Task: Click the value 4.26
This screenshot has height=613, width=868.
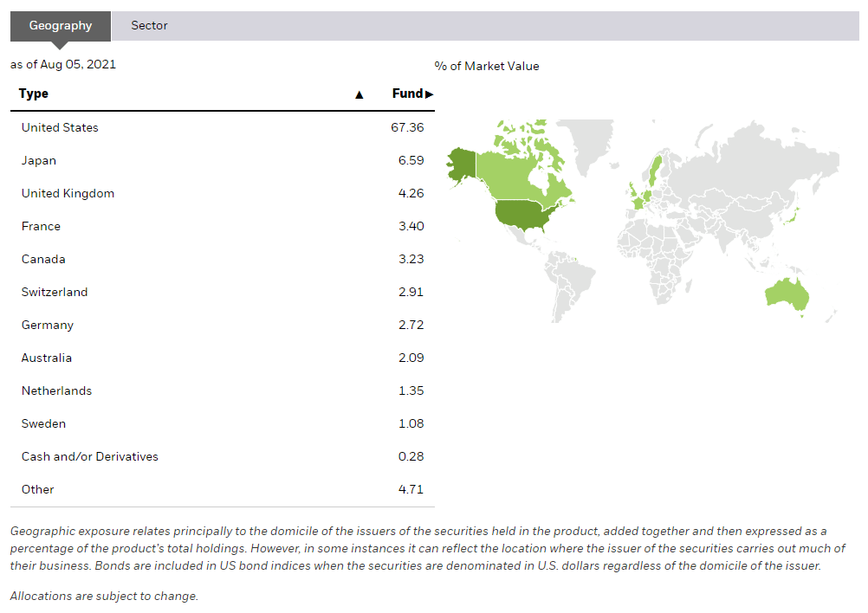Action: (411, 194)
